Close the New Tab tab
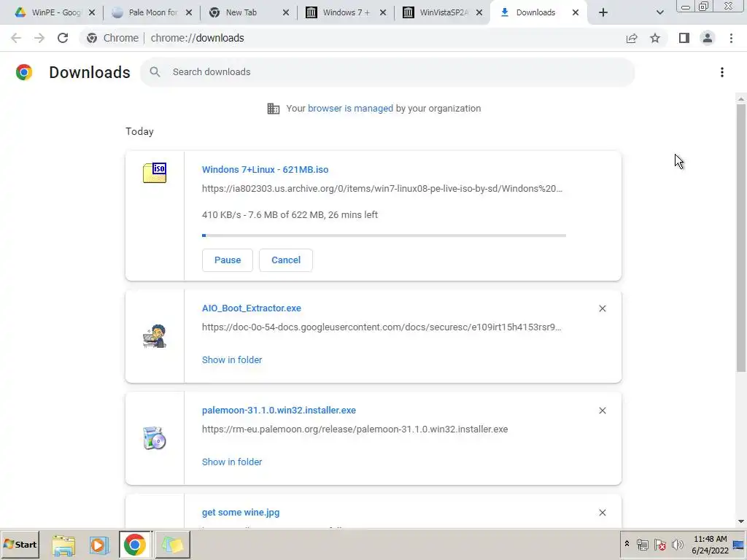The image size is (747, 560). click(x=286, y=12)
